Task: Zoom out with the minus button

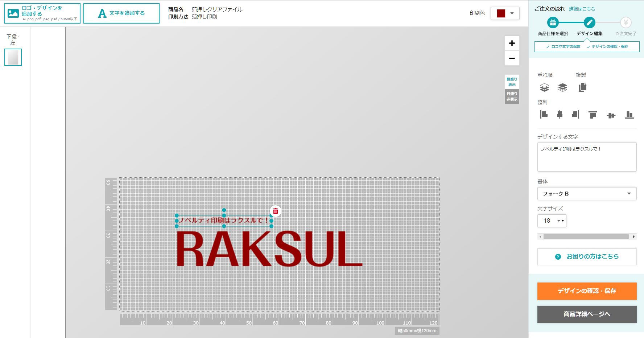Action: click(x=512, y=58)
